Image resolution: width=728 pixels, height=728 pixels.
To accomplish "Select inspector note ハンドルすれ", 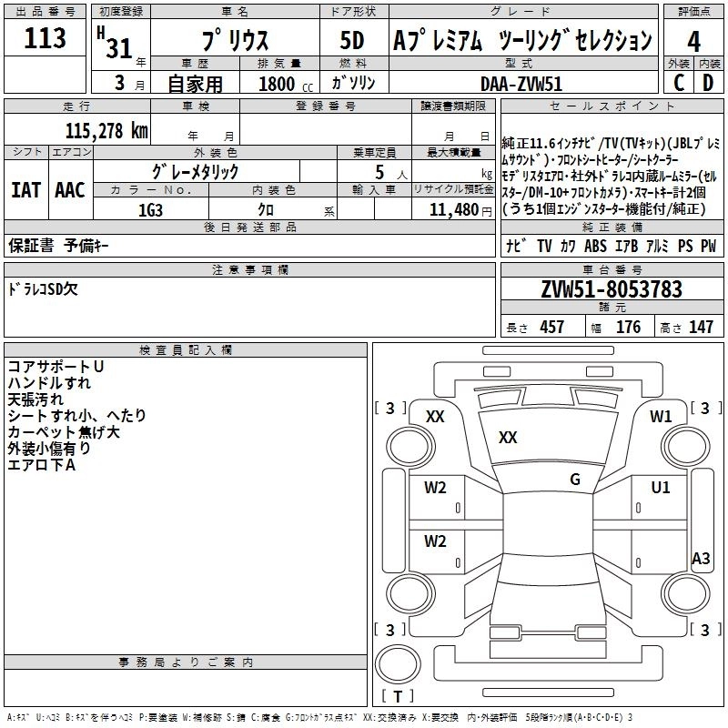I will tap(49, 383).
